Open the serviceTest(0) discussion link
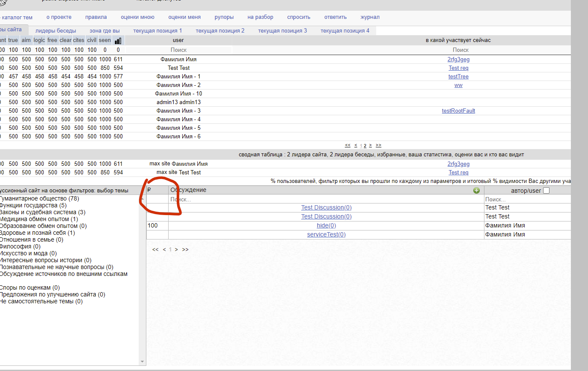 326,234
